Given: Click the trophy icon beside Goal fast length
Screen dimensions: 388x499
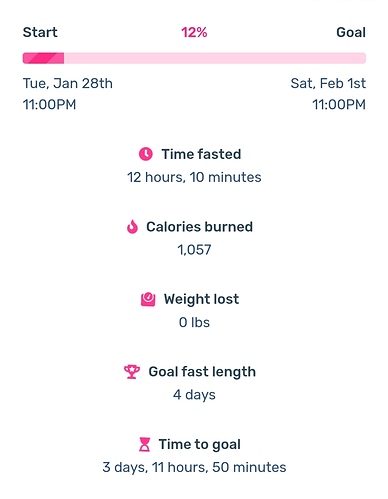Looking at the screenshot, I should pyautogui.click(x=132, y=372).
